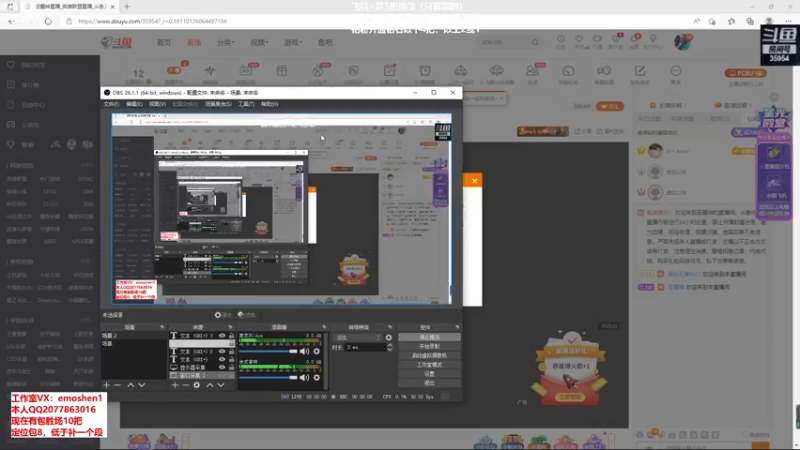Remove selected source with minus icon

click(186, 385)
